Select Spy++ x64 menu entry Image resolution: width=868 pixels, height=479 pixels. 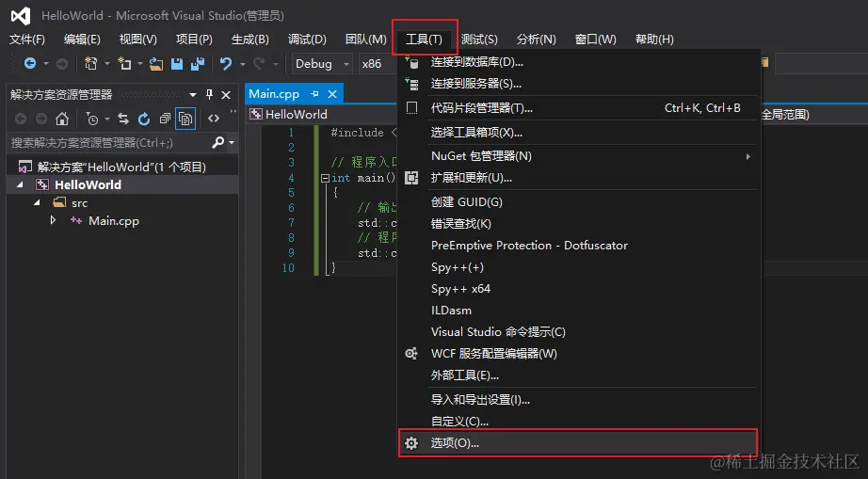click(577, 289)
